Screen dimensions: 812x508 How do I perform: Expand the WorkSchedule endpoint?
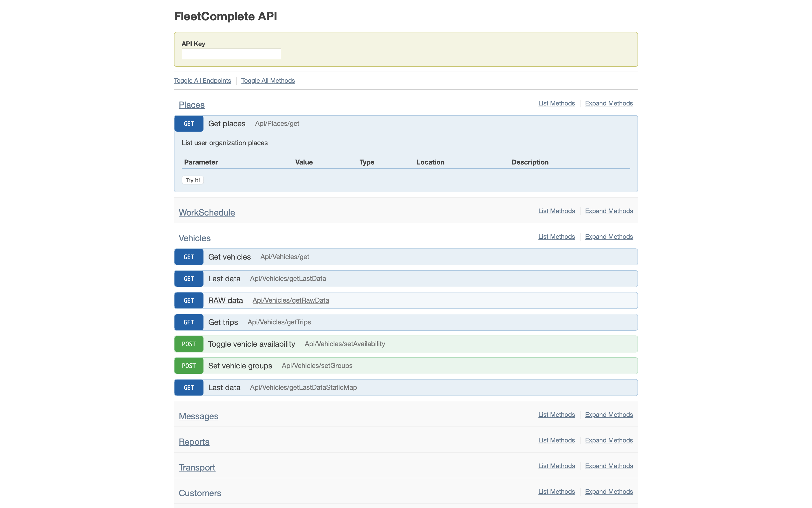point(207,212)
